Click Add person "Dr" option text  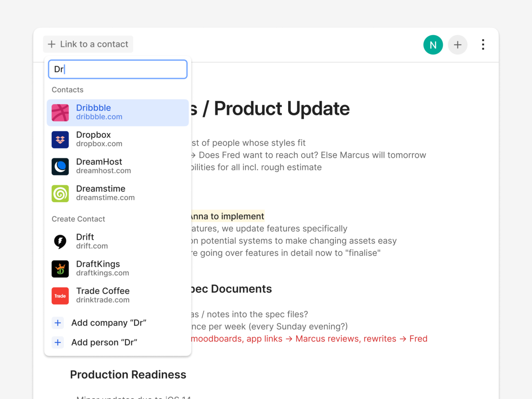pos(104,342)
